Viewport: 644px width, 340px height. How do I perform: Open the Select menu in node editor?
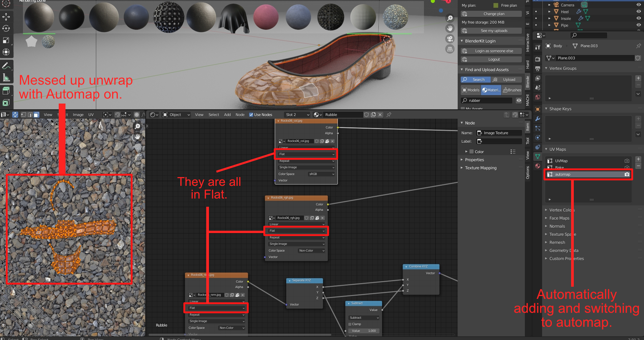pyautogui.click(x=214, y=115)
